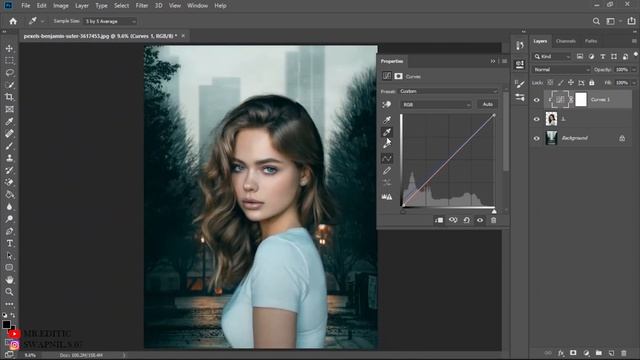Switch to the Channels tab
The height and width of the screenshot is (360, 640).
point(566,41)
